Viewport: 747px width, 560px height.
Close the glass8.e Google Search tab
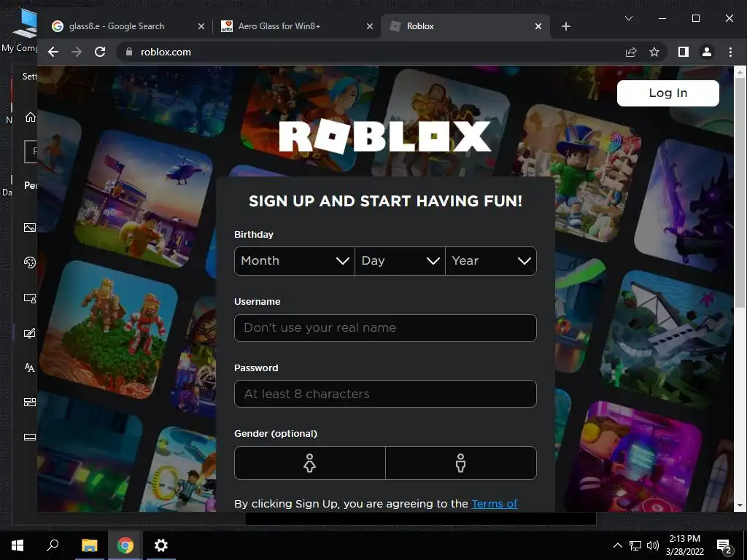click(x=201, y=26)
